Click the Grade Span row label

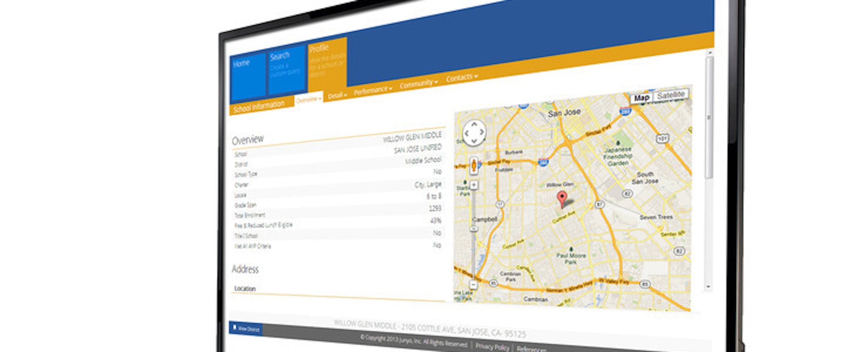[245, 205]
